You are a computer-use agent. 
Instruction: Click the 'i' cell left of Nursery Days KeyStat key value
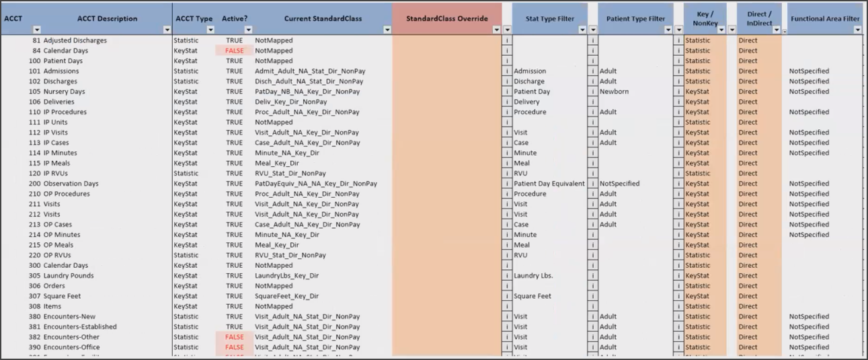point(678,92)
